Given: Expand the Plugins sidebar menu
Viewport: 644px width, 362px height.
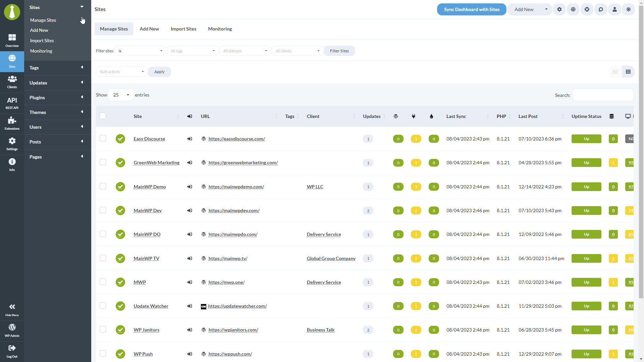Looking at the screenshot, I should (57, 98).
